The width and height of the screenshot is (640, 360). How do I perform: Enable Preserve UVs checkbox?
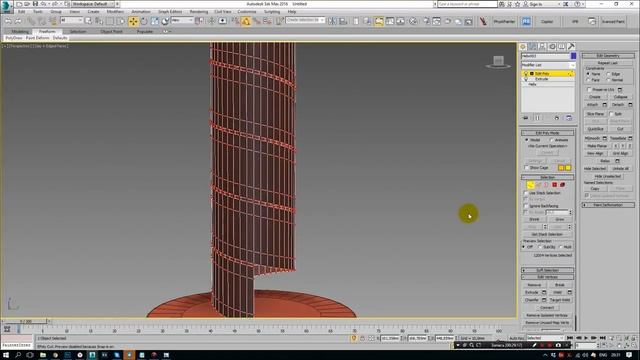point(589,89)
